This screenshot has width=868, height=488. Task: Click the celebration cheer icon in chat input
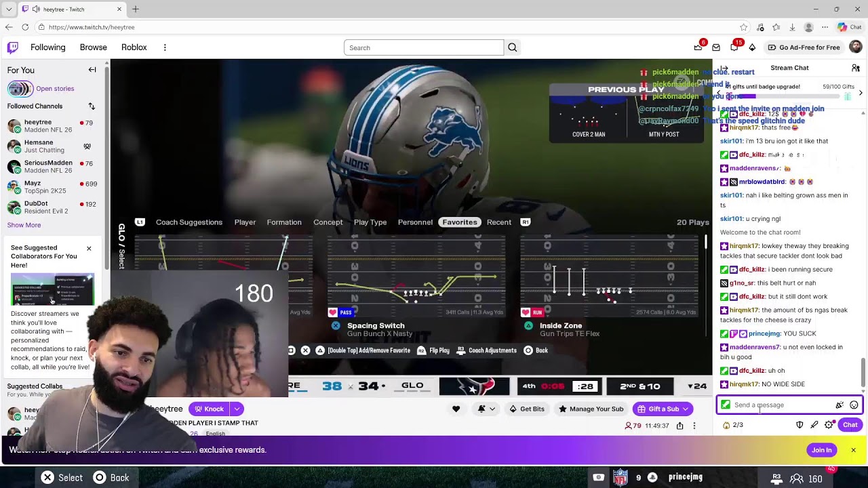[x=840, y=405]
